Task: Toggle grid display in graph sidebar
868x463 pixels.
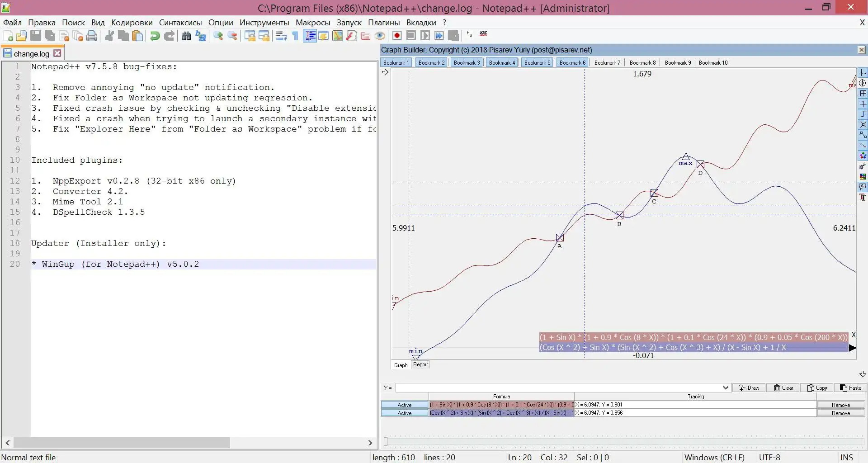Action: pos(863,94)
